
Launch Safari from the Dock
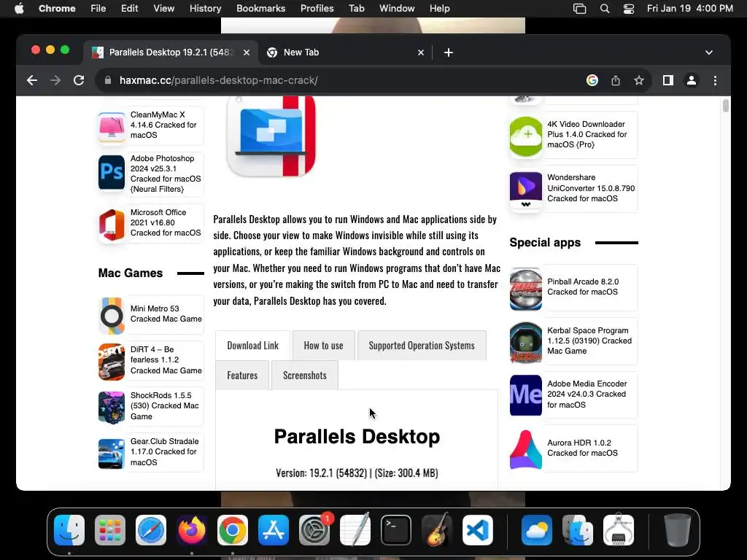tap(151, 530)
